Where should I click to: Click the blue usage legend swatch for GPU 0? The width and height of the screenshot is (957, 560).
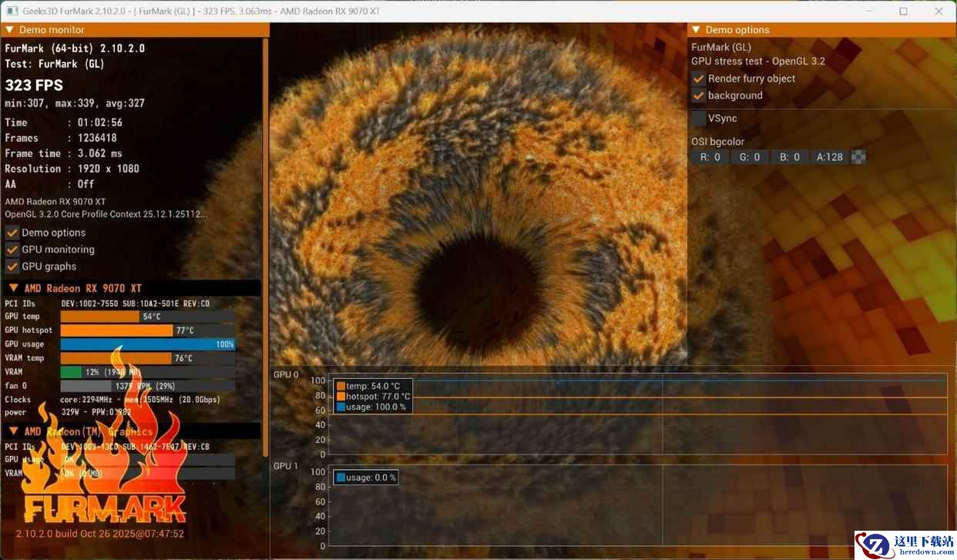pyautogui.click(x=341, y=407)
